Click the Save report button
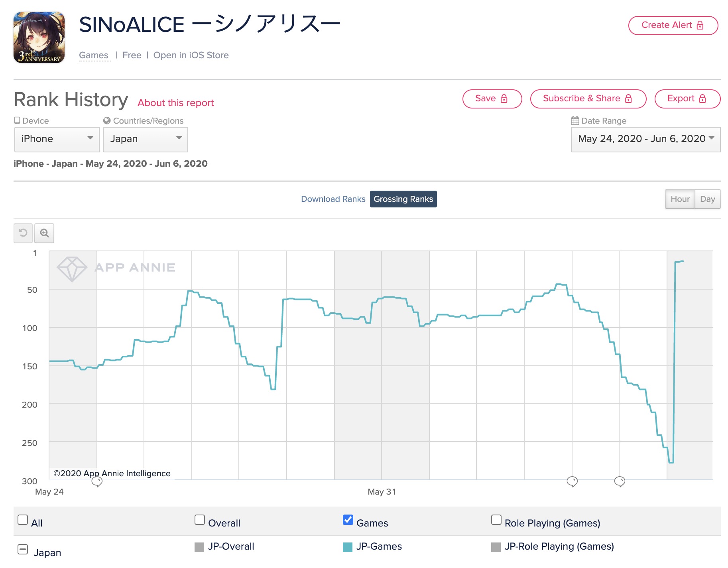The image size is (728, 568). tap(492, 99)
